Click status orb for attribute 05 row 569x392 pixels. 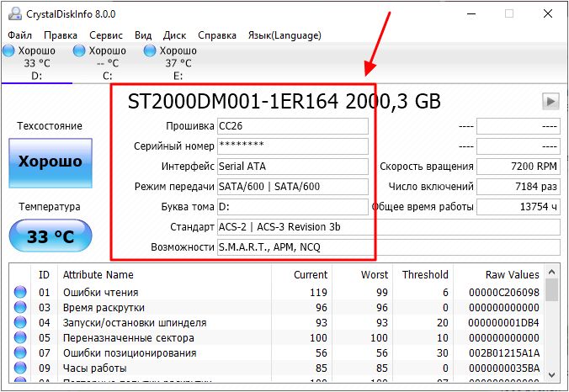[x=20, y=337]
